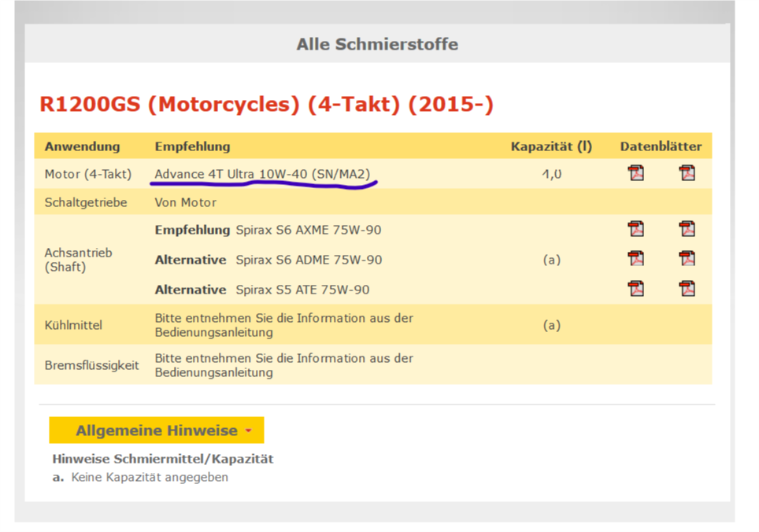Open first PDF for Spirax S6 ADME 75W-90
Screen dimensions: 759x532
636,258
